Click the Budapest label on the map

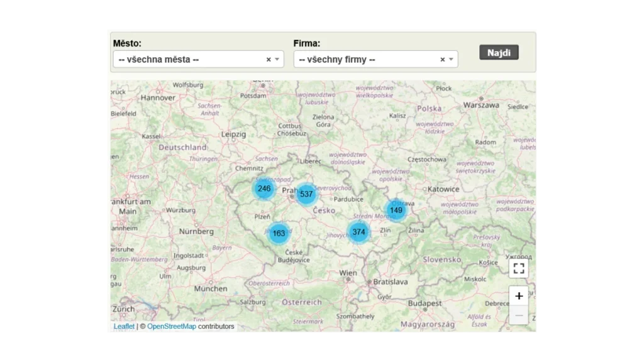(425, 304)
